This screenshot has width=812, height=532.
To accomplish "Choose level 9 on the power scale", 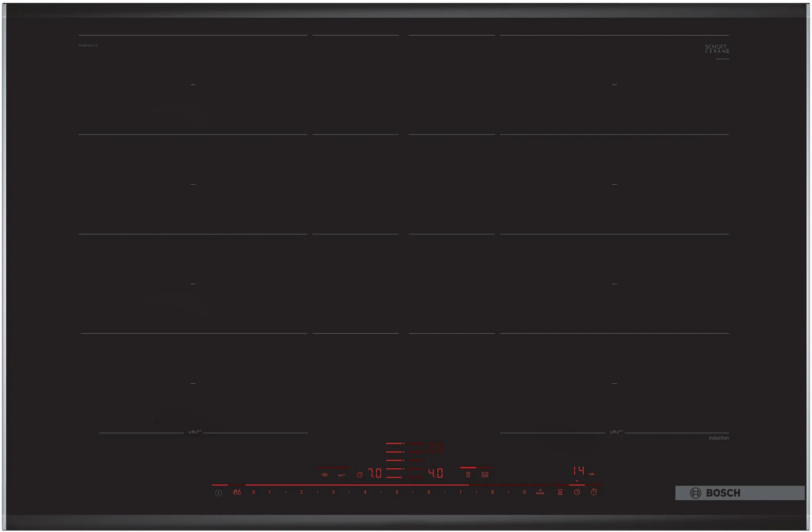I will (x=524, y=492).
